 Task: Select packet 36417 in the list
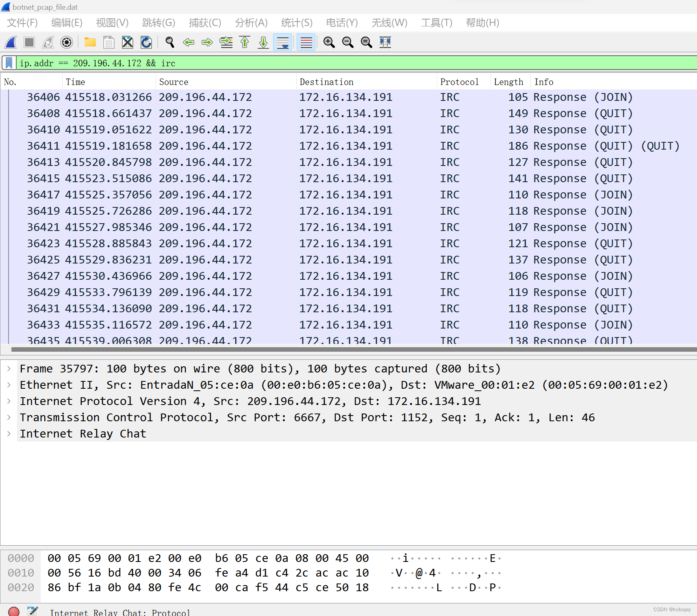coord(349,195)
